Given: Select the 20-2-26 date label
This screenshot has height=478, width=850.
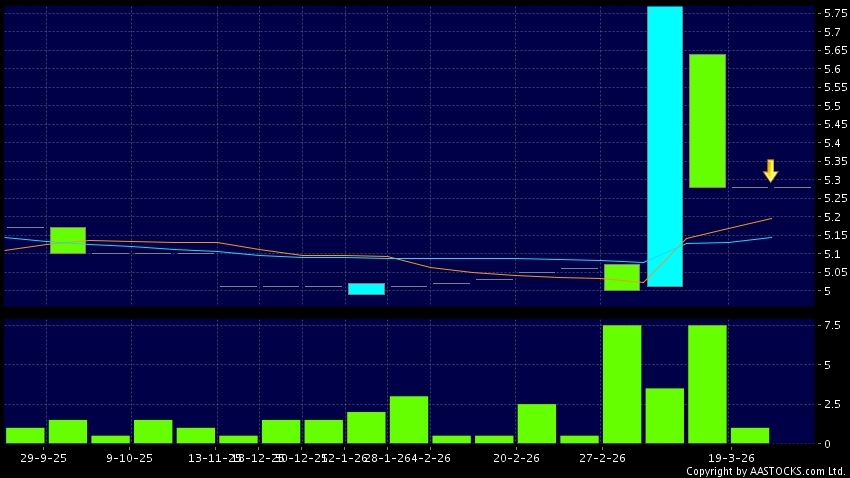Looking at the screenshot, I should click(515, 457).
